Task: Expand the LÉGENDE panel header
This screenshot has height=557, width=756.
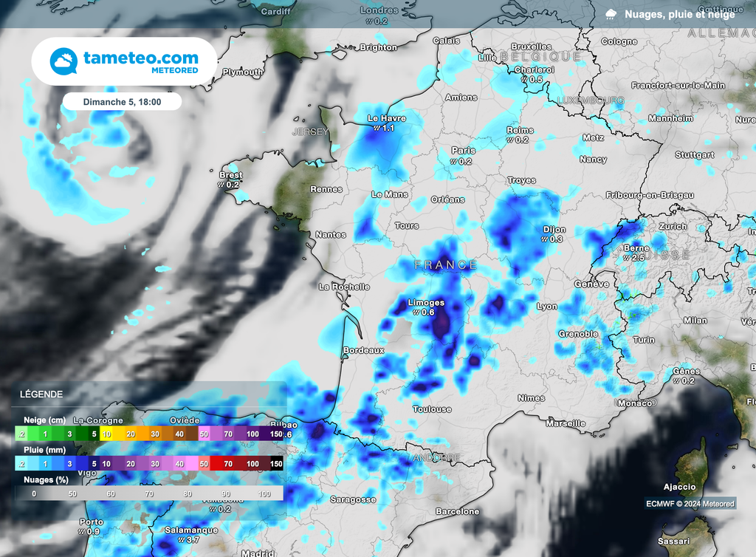Action: click(x=41, y=394)
